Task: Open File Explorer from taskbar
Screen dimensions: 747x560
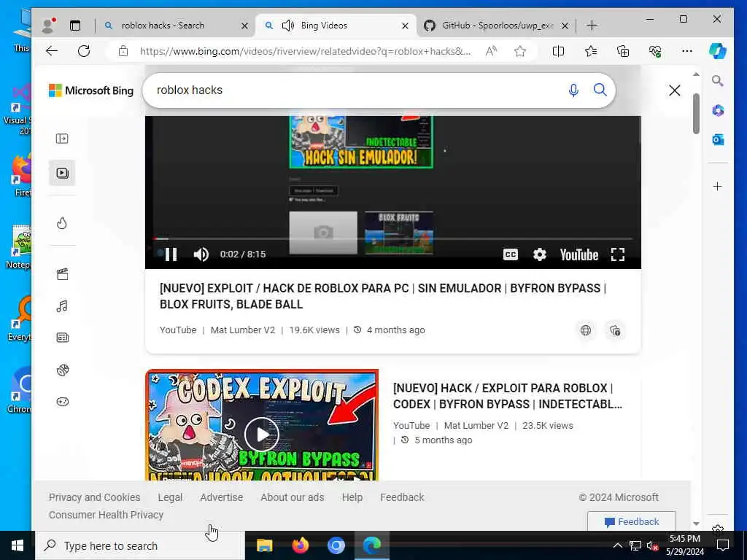Action: [264, 545]
